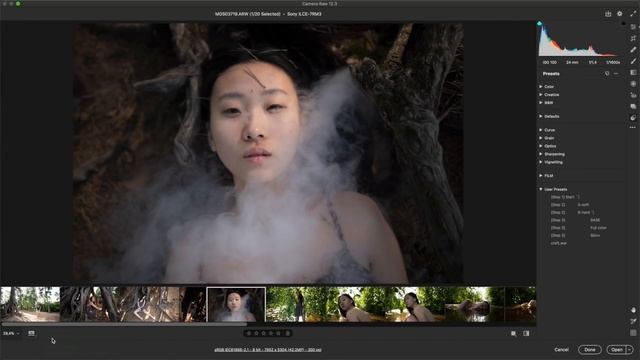Image resolution: width=640 pixels, height=360 pixels.
Task: Select the standing figure in green forest thumbnail
Action: (296, 304)
